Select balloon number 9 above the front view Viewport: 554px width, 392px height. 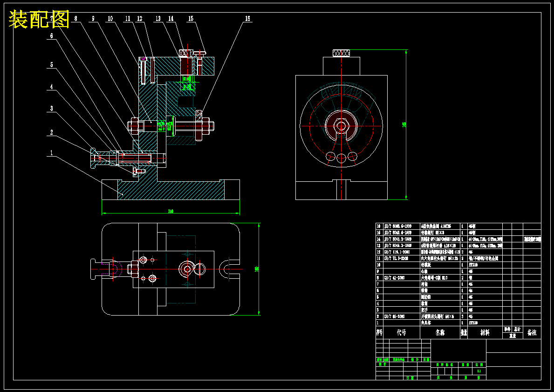(x=93, y=18)
